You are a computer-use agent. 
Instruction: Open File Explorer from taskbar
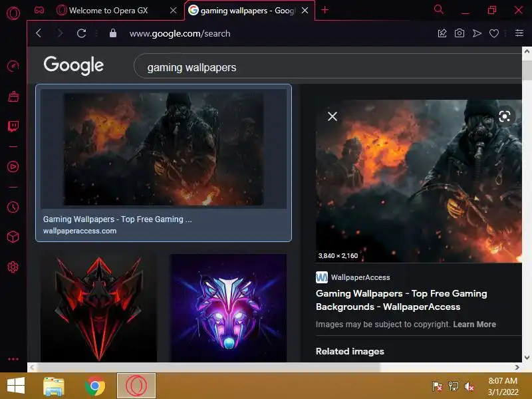click(54, 386)
